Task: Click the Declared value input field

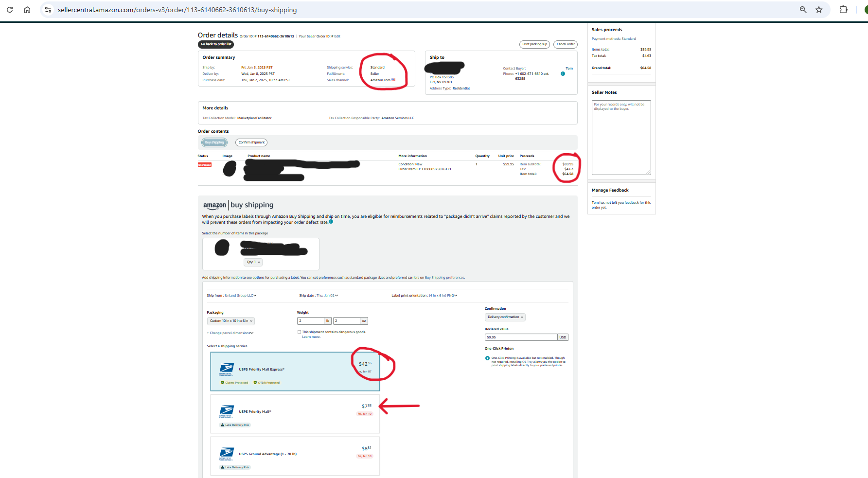Action: pos(521,337)
